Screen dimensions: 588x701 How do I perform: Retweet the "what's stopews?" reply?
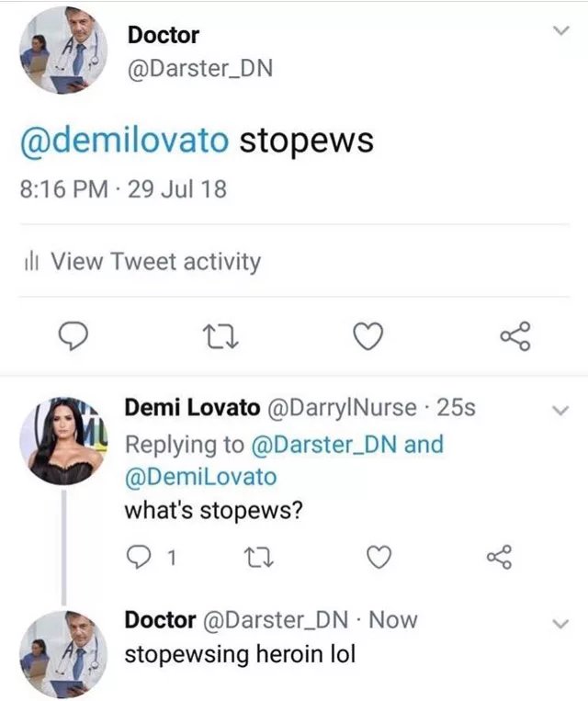click(x=258, y=557)
